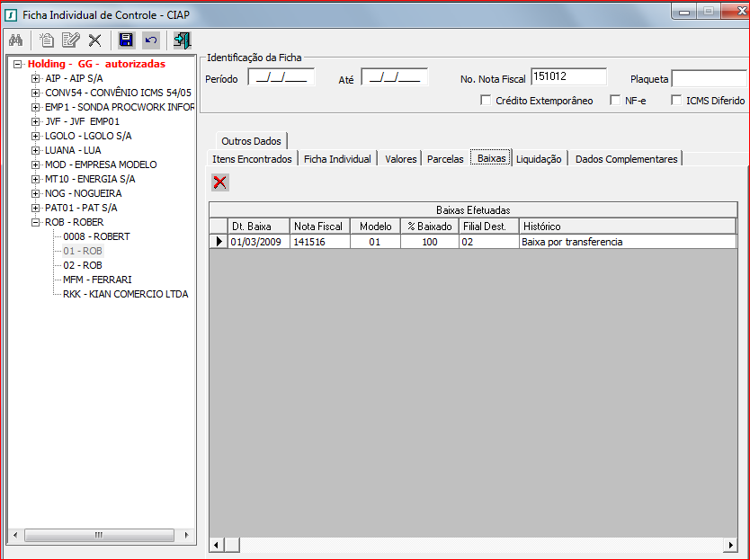Click the delete X icon in toolbar
Screen dimensions: 750x560
tap(94, 40)
